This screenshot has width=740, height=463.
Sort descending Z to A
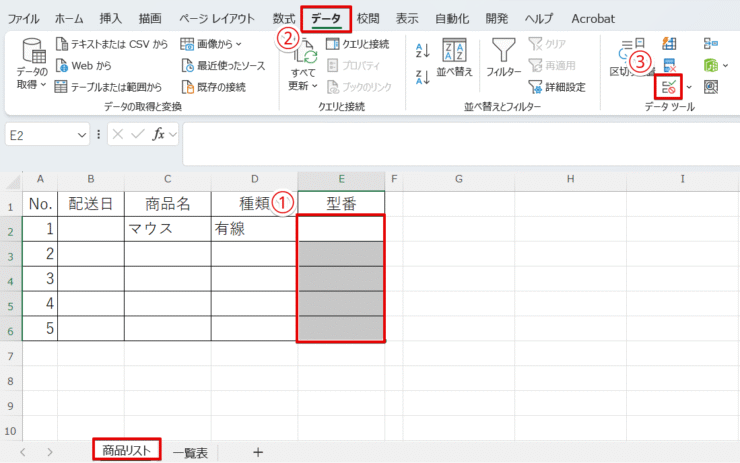(x=422, y=77)
